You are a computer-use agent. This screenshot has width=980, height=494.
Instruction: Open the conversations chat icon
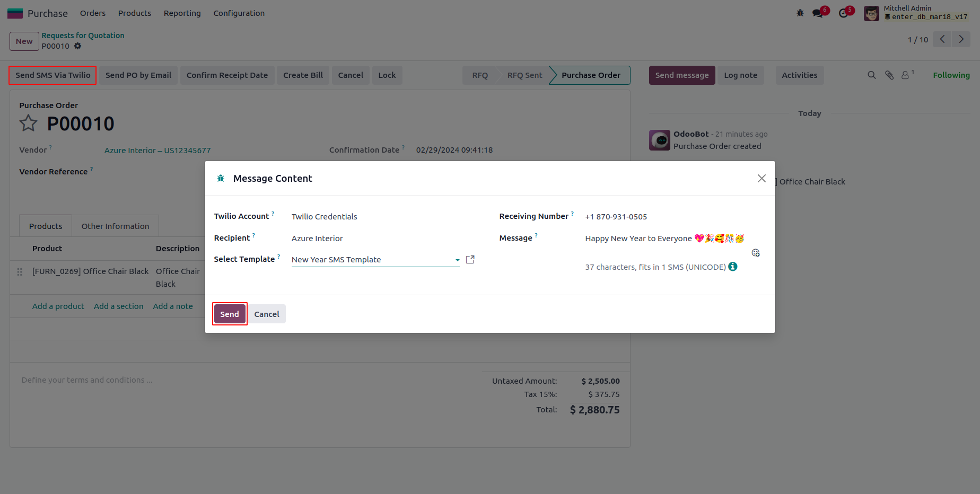pyautogui.click(x=818, y=13)
